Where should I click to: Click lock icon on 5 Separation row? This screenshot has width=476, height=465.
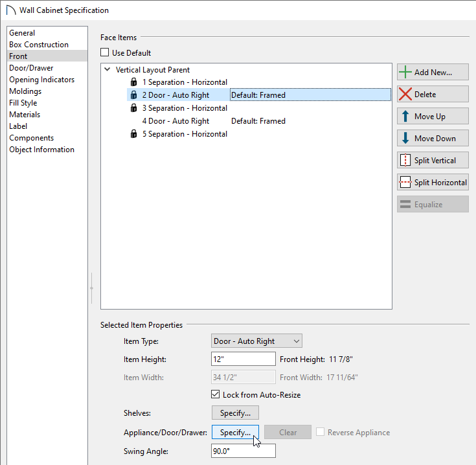(x=133, y=134)
